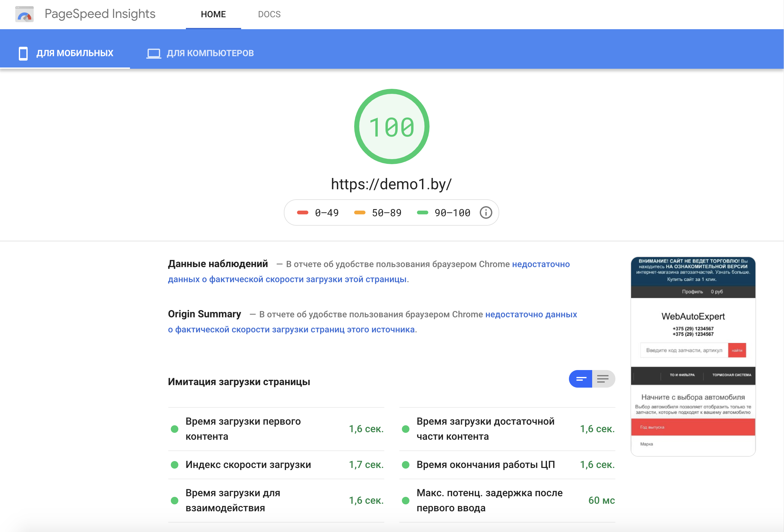This screenshot has height=532, width=784.
Task: Click the green 90–100 legend marker
Action: point(422,213)
